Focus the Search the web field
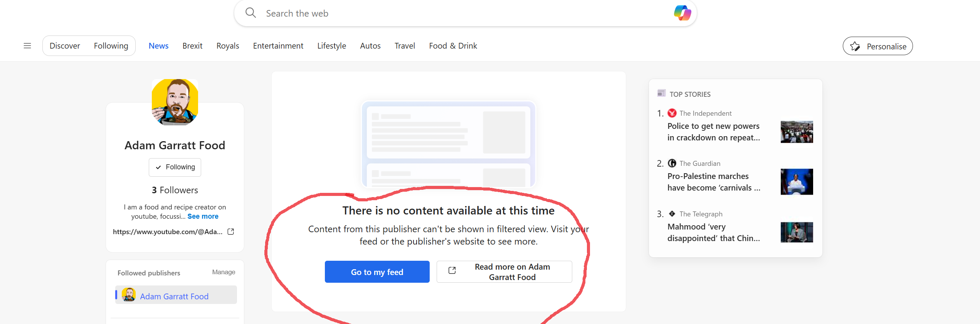Viewport: 980px width, 324px height. coord(465,13)
